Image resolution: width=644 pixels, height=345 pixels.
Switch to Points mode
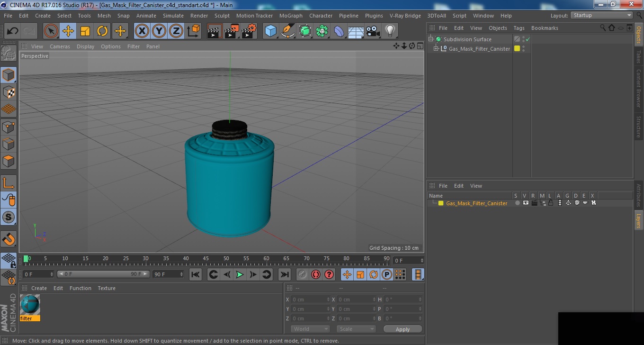click(9, 127)
